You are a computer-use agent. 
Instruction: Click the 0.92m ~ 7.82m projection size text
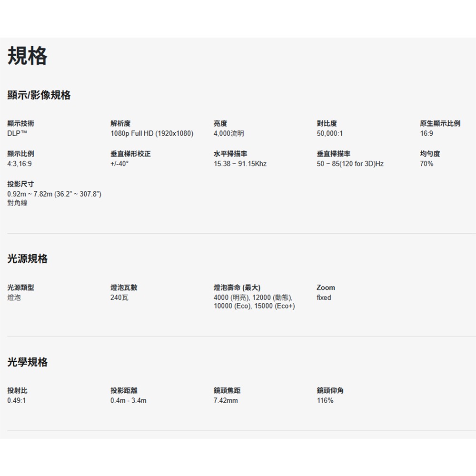pyautogui.click(x=55, y=194)
